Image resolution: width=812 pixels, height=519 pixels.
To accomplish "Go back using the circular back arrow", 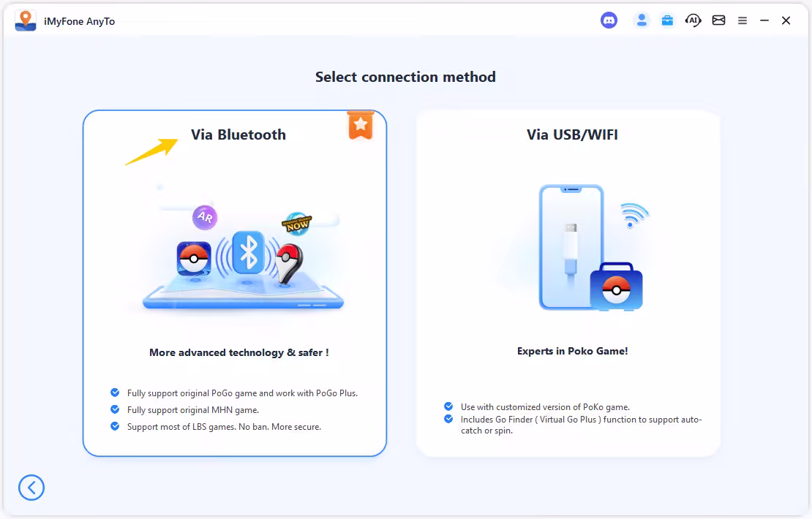I will point(31,488).
